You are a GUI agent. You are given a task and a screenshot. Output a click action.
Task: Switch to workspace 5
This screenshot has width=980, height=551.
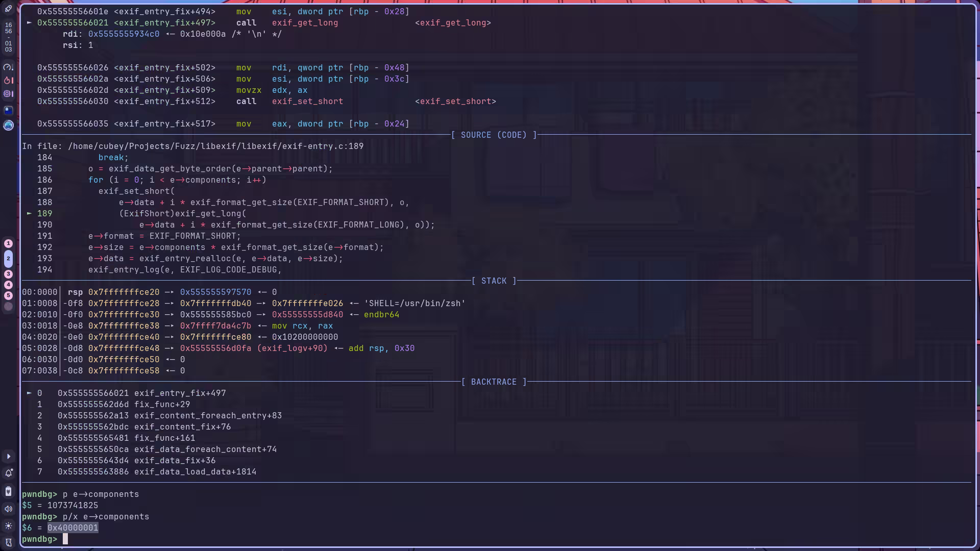(x=8, y=295)
